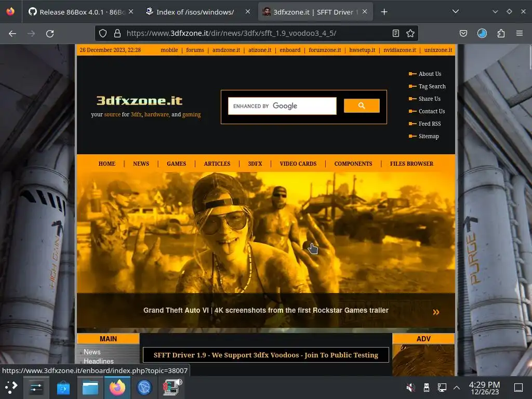Open the GAMES menu item
The image size is (532, 399).
point(177,164)
